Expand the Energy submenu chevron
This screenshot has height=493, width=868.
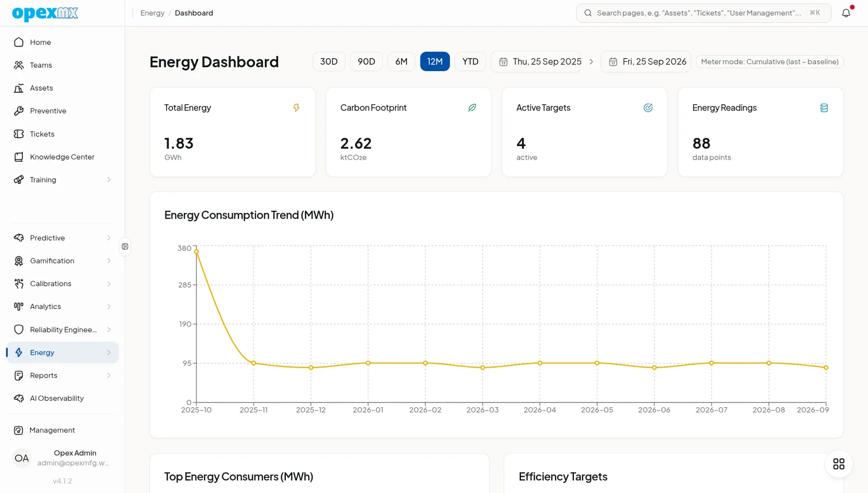108,352
